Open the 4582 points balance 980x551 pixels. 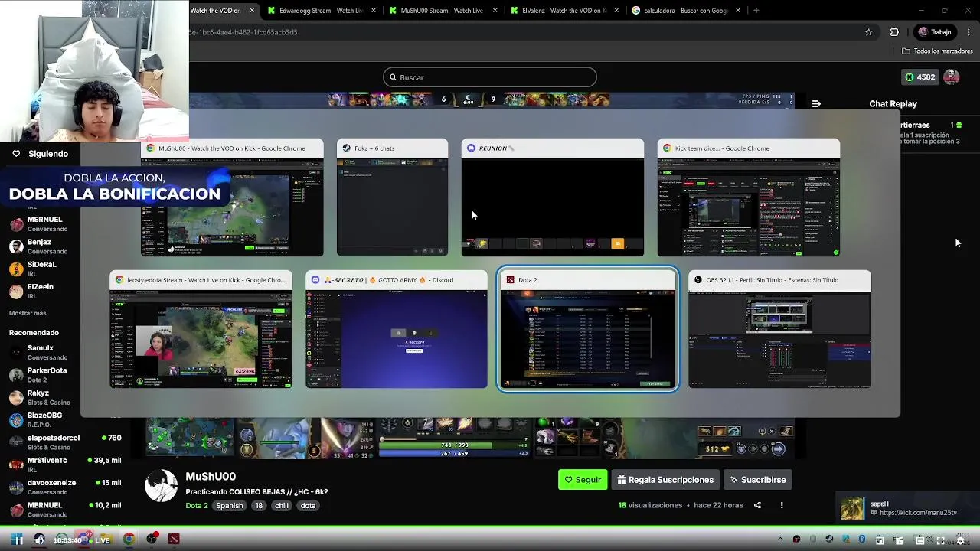coord(920,77)
